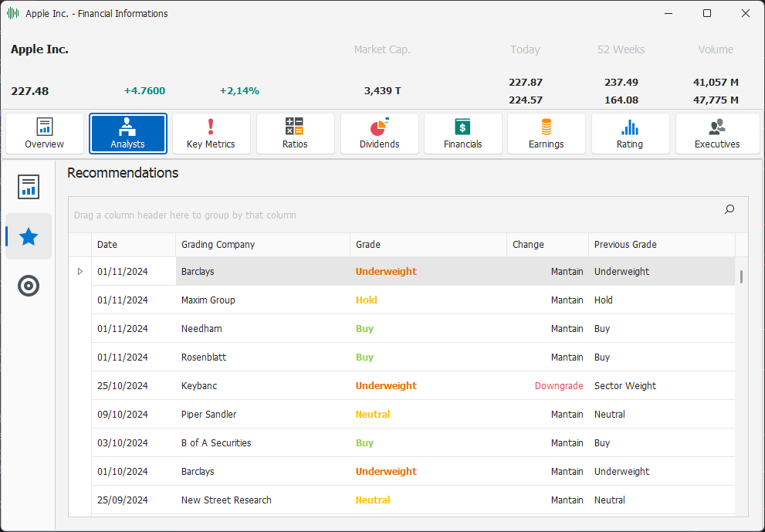Sort by the Change column header
Image resolution: width=765 pixels, height=532 pixels.
pos(547,245)
